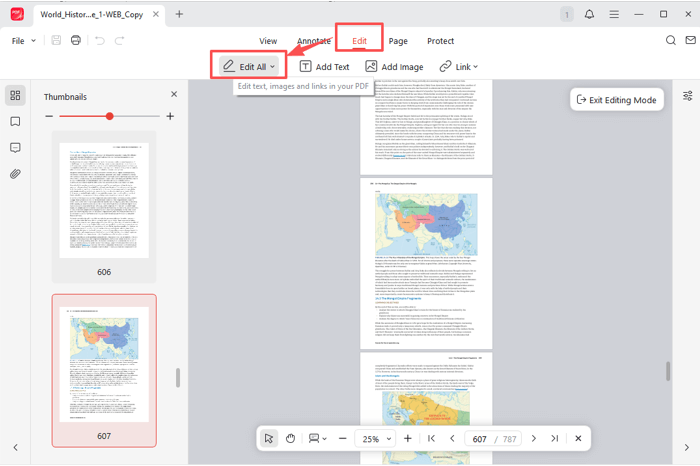Screen dimensions: 700x466
Task: Click the page number field showing 607
Action: click(x=479, y=439)
